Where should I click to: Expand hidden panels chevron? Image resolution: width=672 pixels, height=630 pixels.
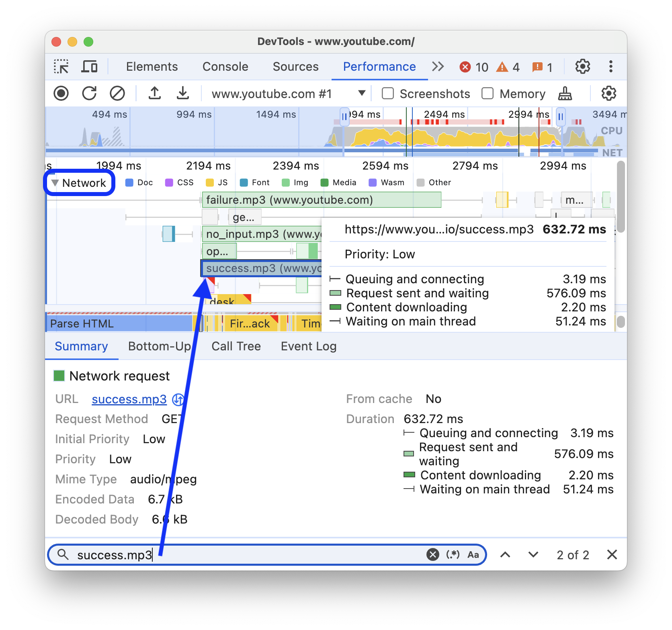[438, 67]
